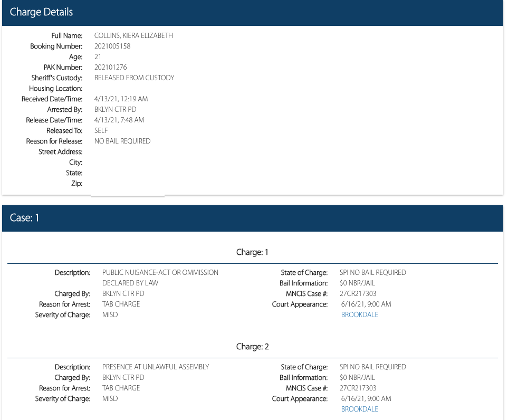Click the Charge: 1 heading
Screen dimensions: 508x420
click(252, 252)
